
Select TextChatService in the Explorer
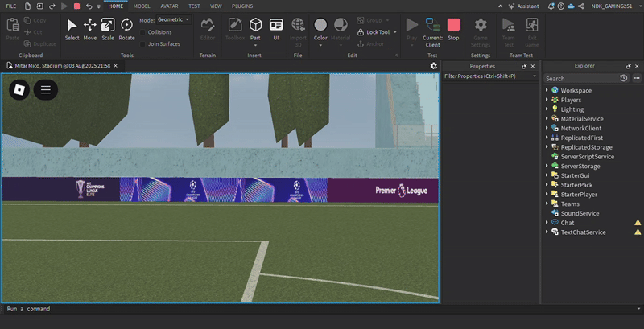point(583,232)
